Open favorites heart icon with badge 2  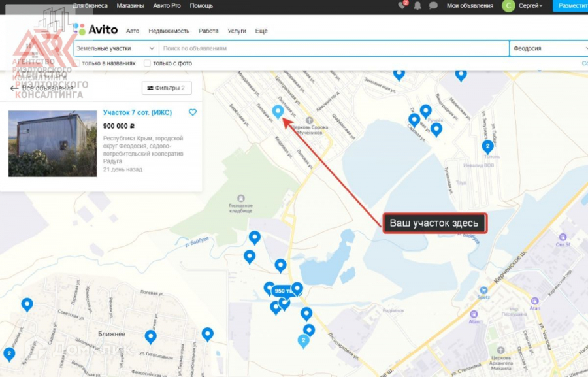tap(402, 5)
